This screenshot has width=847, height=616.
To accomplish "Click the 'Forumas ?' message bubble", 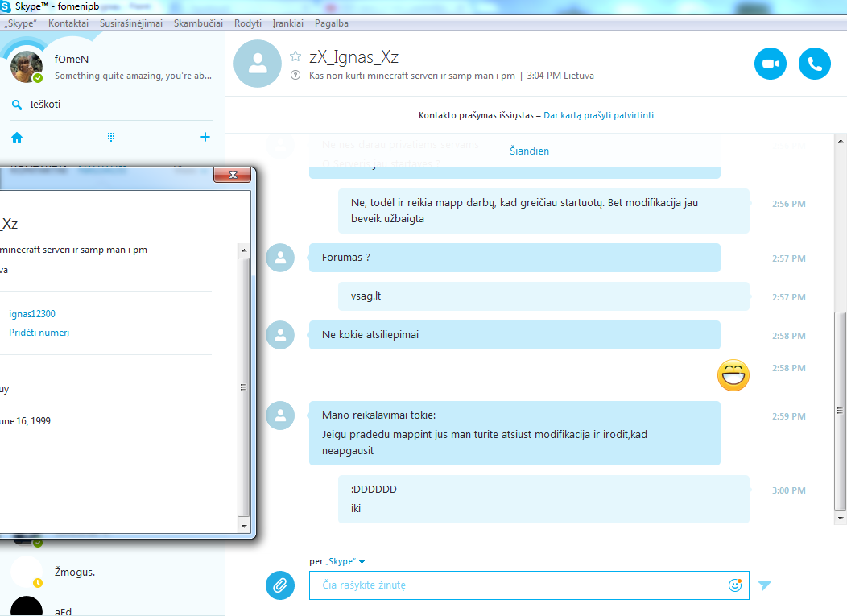I will (514, 258).
